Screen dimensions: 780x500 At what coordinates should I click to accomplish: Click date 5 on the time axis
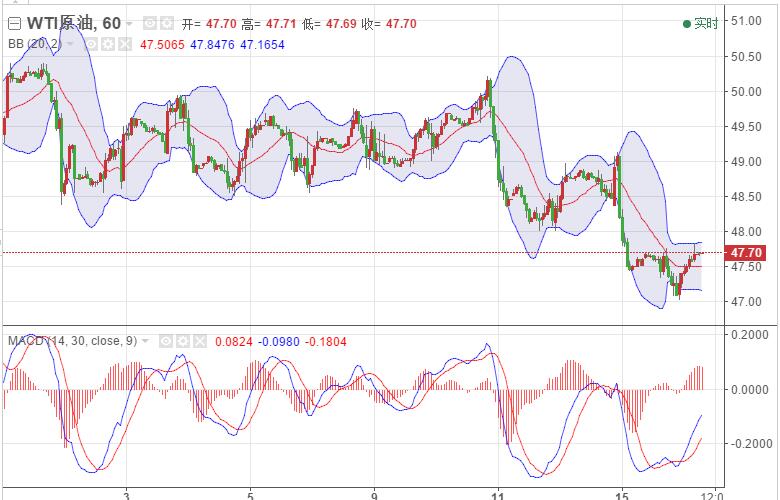[251, 496]
